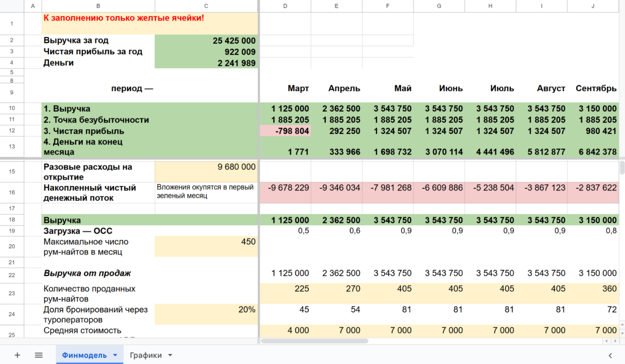Viewport: 625px width, 364px height.
Task: Select the annual revenue value 25 425 000
Action: click(x=206, y=40)
